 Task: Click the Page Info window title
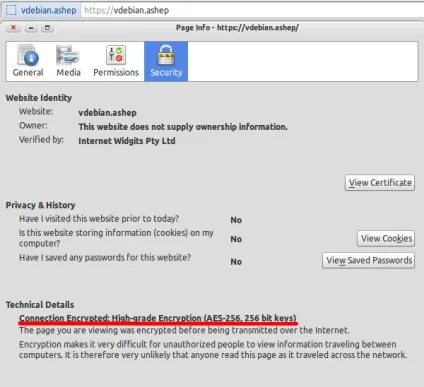(237, 28)
